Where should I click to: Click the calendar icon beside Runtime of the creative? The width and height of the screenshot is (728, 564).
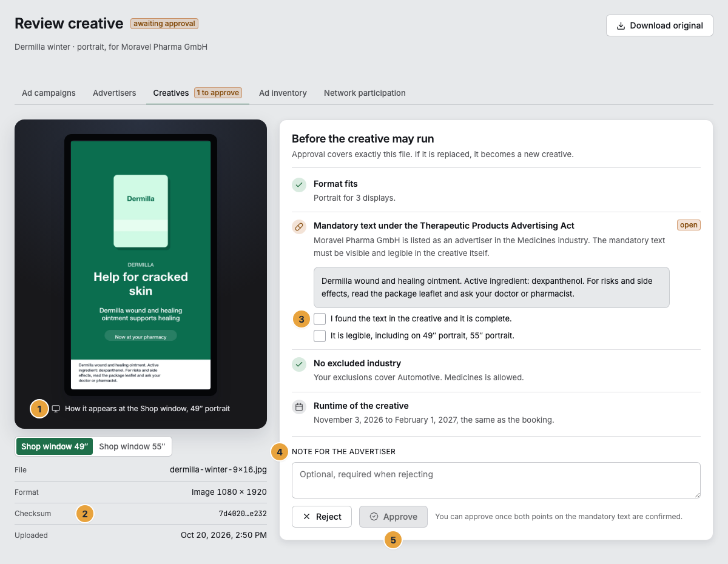pos(299,407)
